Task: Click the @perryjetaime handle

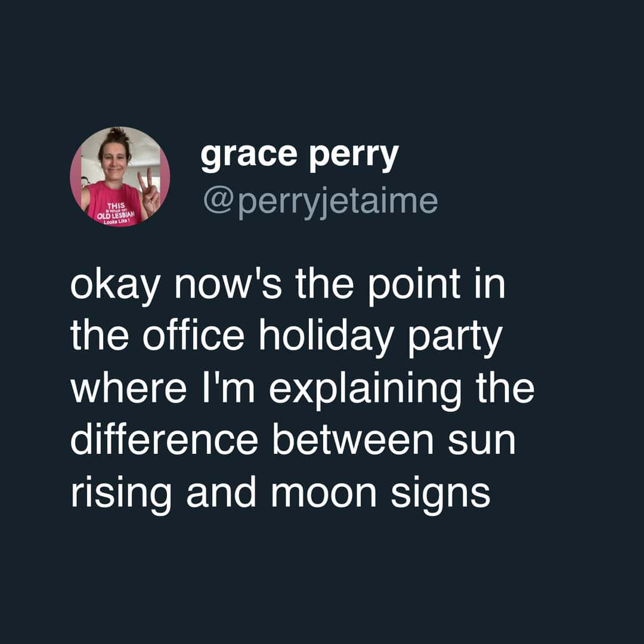Action: point(320,202)
